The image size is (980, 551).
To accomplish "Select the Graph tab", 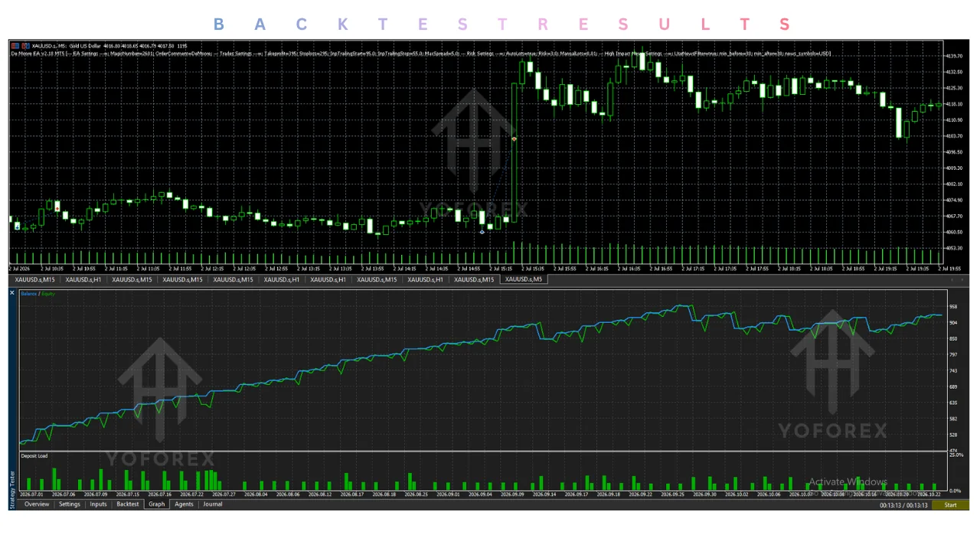I will [x=157, y=504].
